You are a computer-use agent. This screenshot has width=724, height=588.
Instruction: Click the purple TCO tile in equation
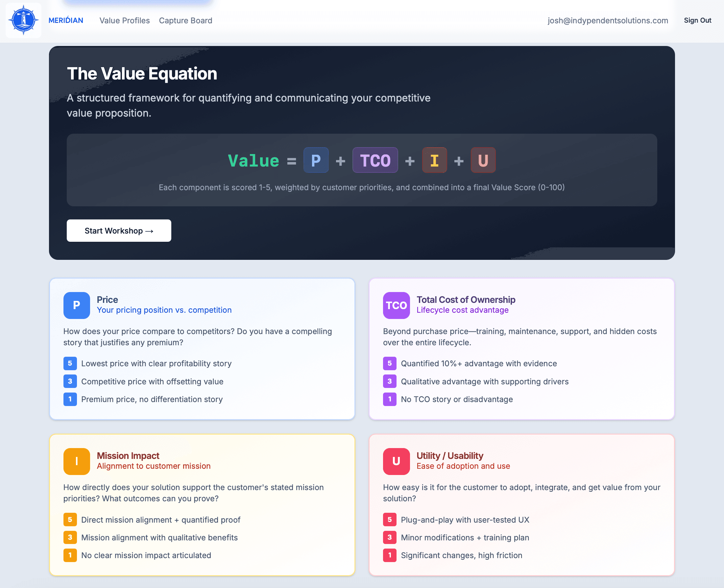[x=375, y=160]
